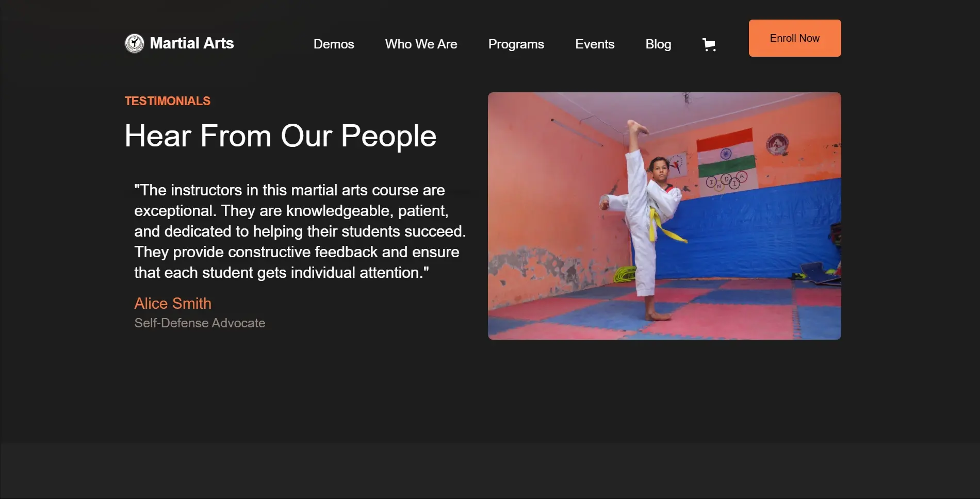
Task: Click the round red emblem on wall
Action: coord(777,144)
